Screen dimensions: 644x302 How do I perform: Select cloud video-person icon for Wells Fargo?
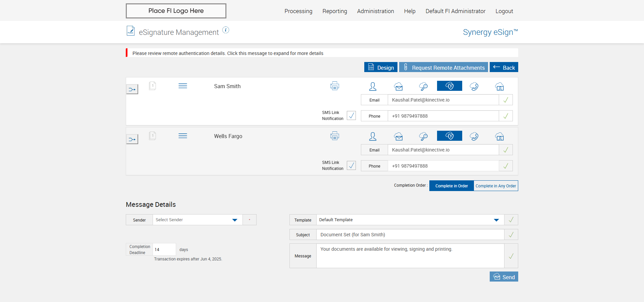coord(499,136)
